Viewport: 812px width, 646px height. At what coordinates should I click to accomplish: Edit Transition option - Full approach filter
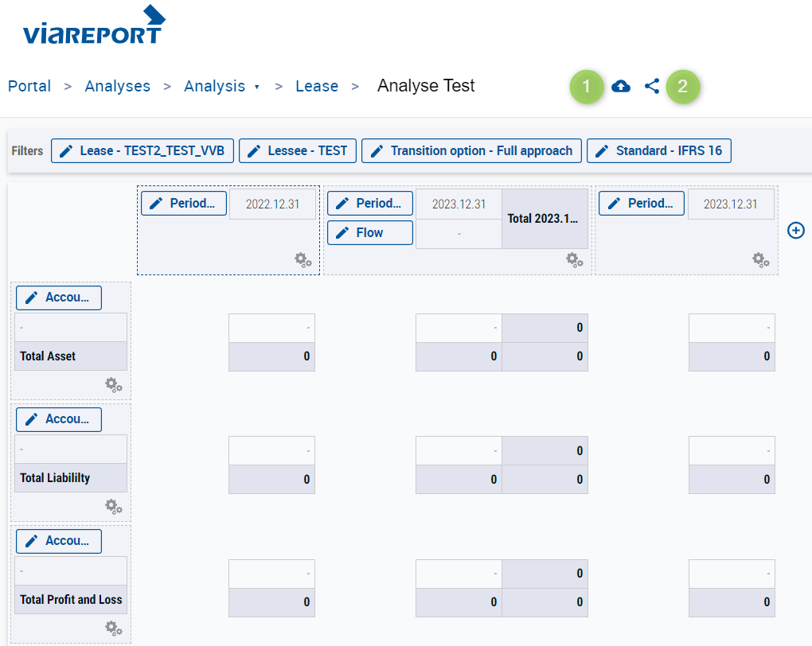[x=472, y=150]
